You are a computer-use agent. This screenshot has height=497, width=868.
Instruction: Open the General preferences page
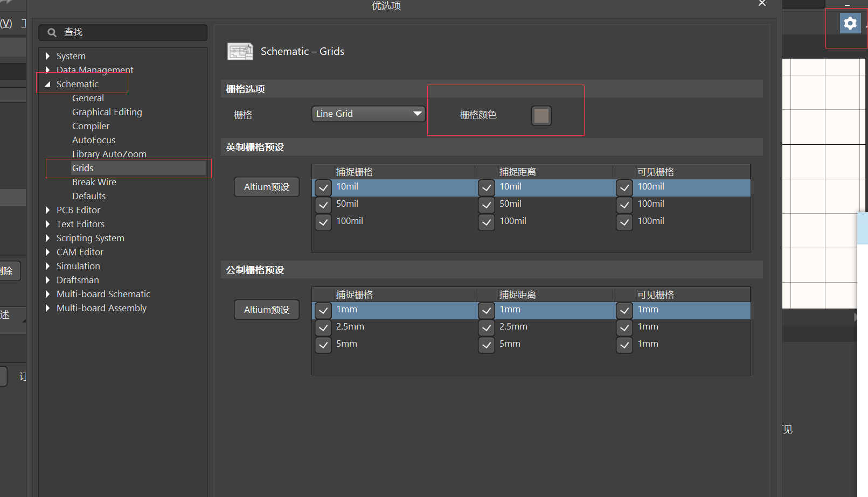pos(88,98)
